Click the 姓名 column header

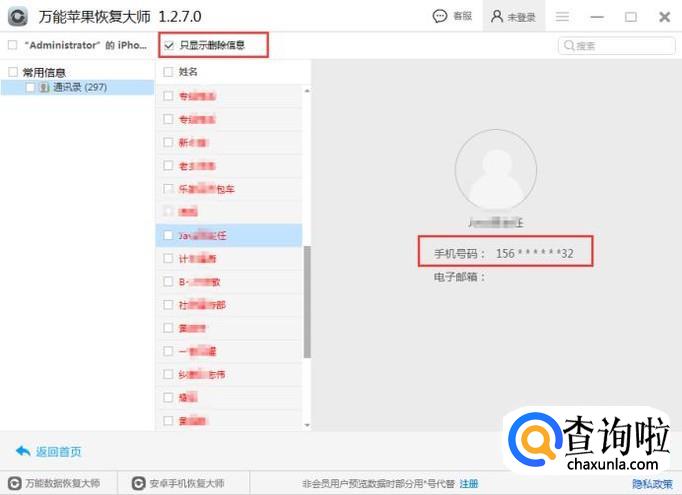188,72
